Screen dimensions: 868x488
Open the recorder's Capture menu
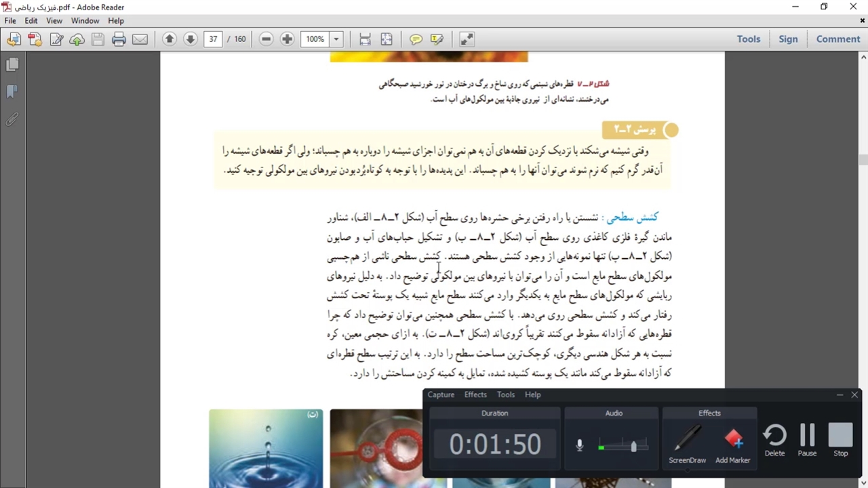pyautogui.click(x=441, y=394)
